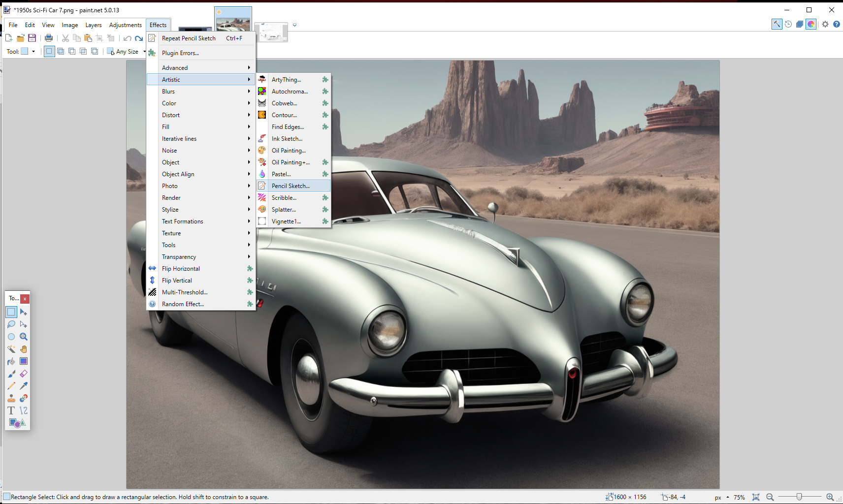Toggle the Tools window hammer button

coord(777,24)
